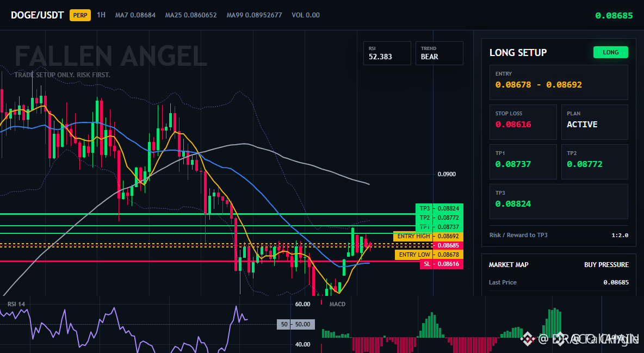
Task: Click the 0.0900 price axis label
Action: (447, 174)
